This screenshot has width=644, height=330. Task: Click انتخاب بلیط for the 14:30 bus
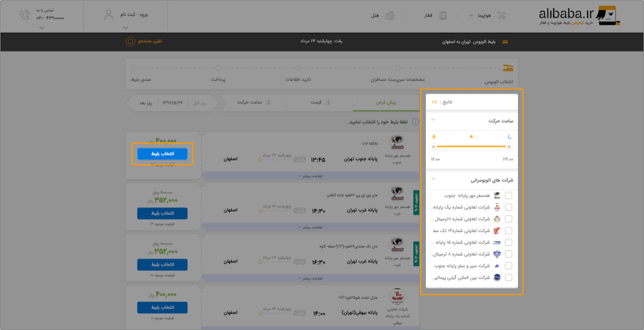coord(162,214)
